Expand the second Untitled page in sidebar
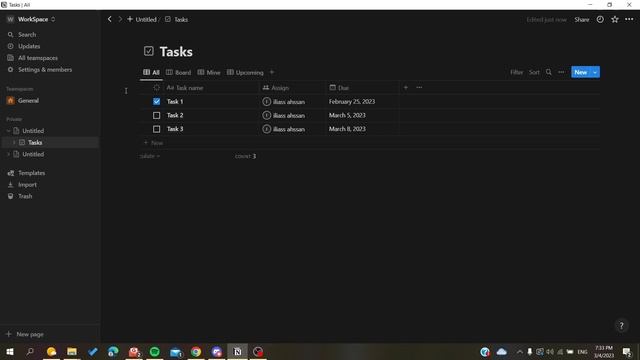This screenshot has height=360, width=640. coord(9,154)
